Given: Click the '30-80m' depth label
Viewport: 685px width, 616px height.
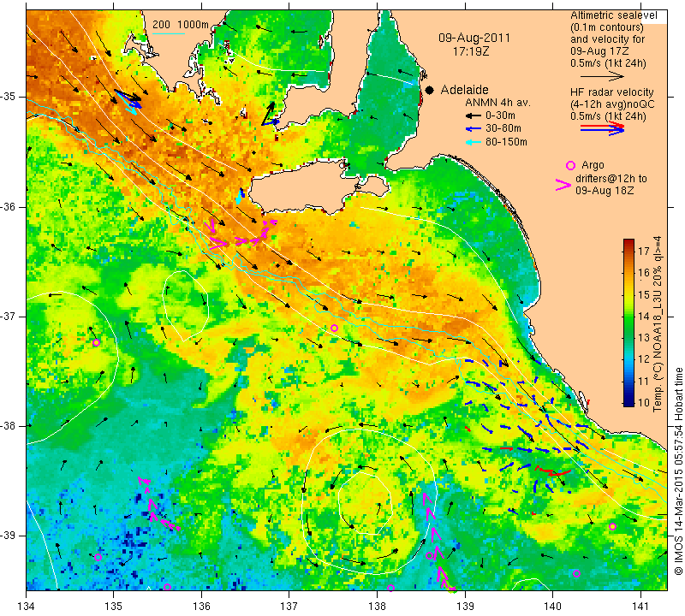Looking at the screenshot, I should [x=503, y=129].
